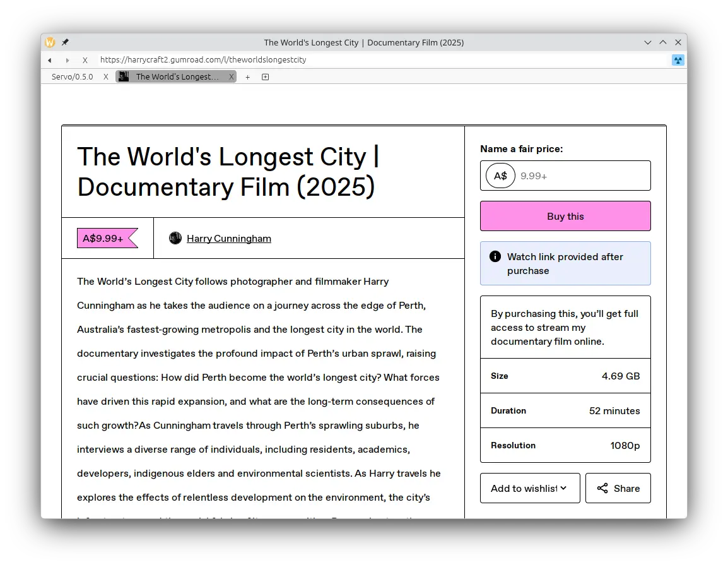
Task: Click the browser forward arrow
Action: point(68,60)
